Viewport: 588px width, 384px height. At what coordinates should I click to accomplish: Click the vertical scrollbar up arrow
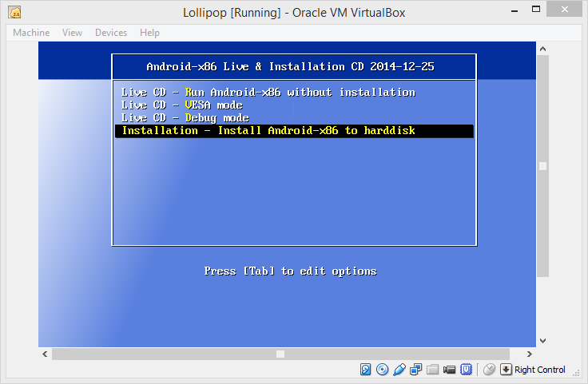(x=542, y=49)
